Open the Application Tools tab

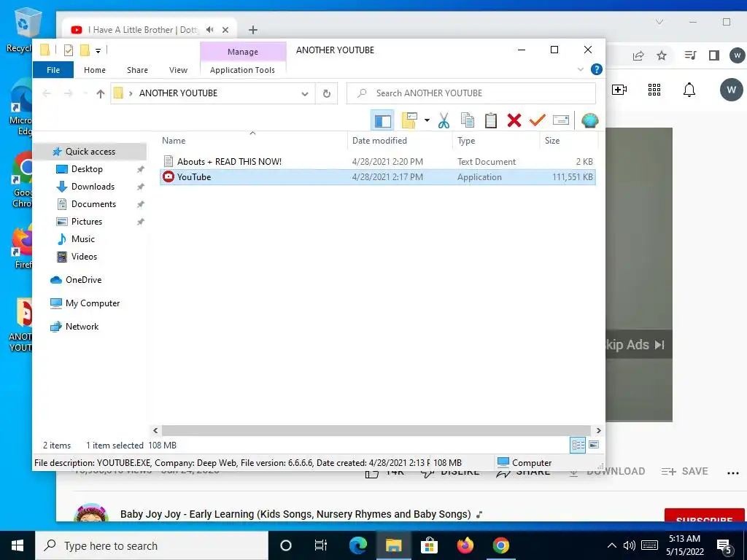click(x=242, y=70)
